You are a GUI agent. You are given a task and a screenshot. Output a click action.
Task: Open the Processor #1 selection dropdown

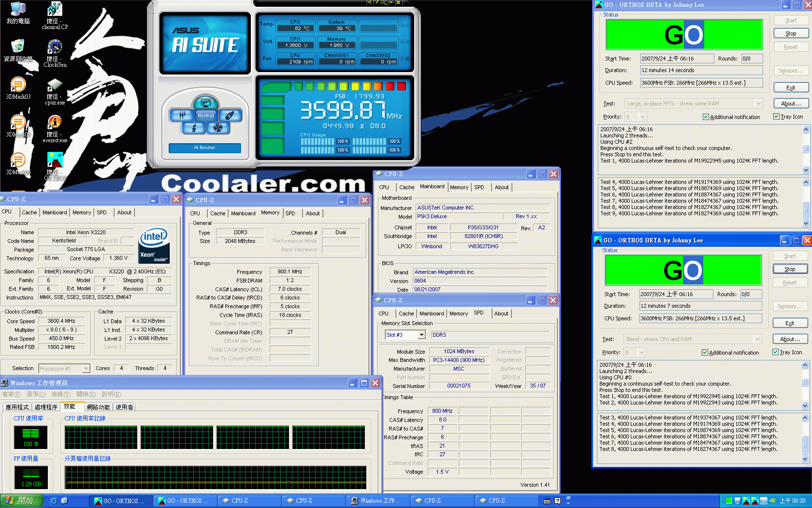(86, 369)
